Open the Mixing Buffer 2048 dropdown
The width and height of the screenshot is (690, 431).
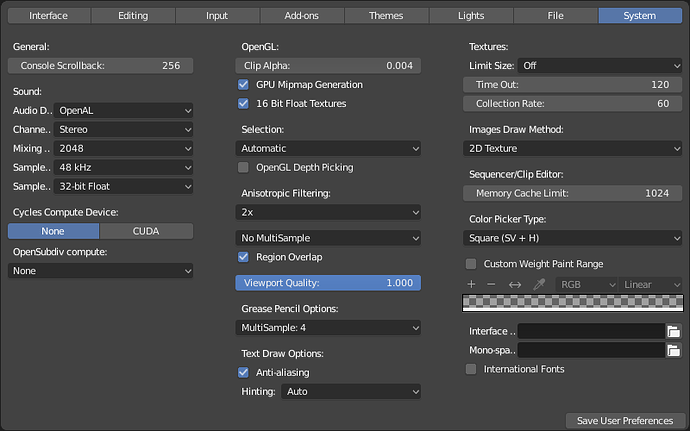tap(123, 148)
